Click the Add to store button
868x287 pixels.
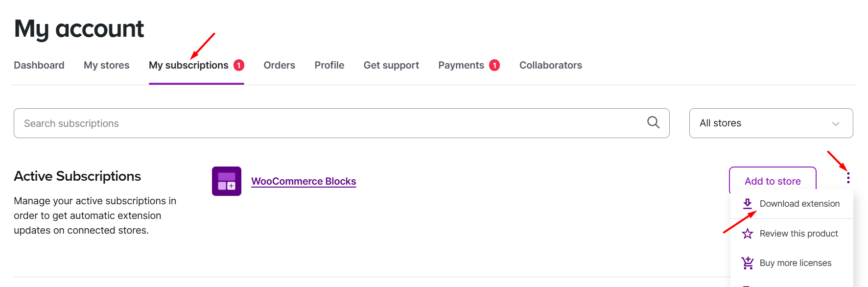pyautogui.click(x=773, y=181)
